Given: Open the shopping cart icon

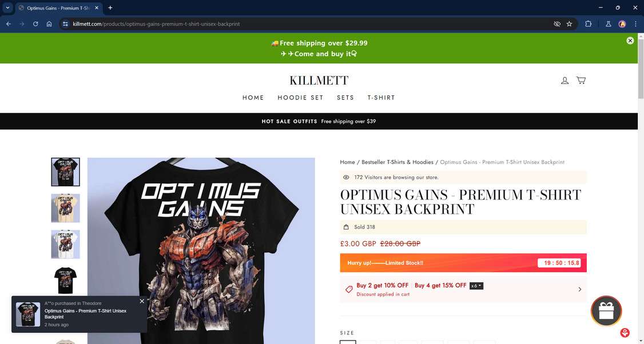Looking at the screenshot, I should point(581,80).
